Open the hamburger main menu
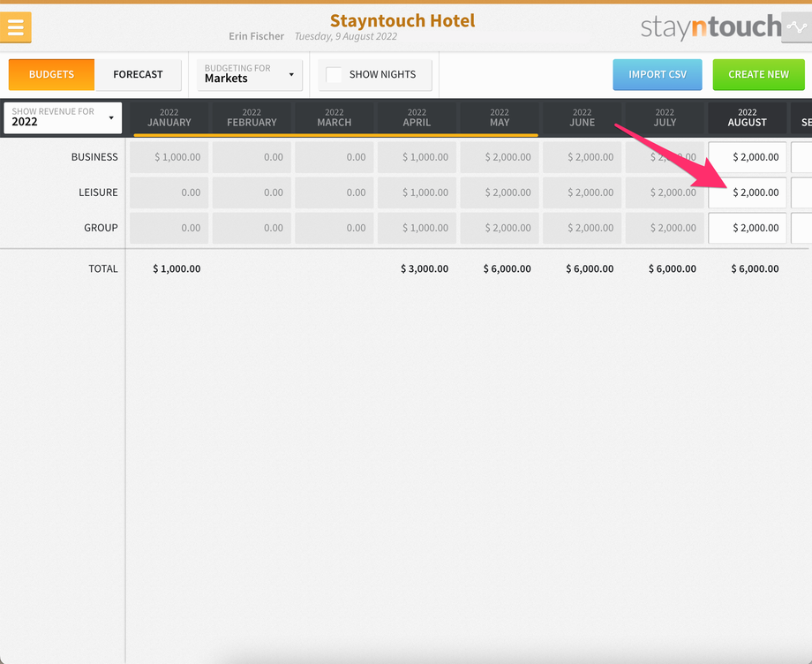This screenshot has width=812, height=664. [x=16, y=27]
